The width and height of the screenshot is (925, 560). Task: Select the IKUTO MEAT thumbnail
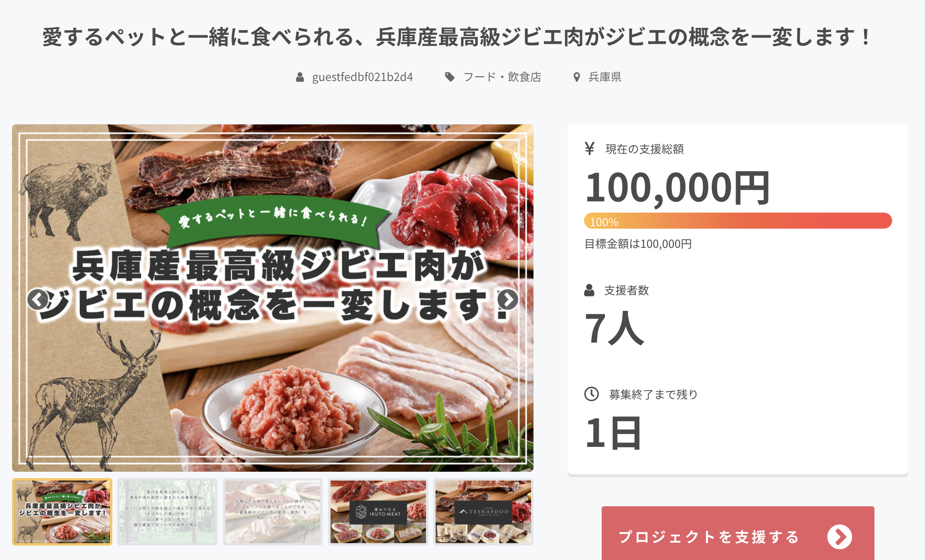pos(378,512)
